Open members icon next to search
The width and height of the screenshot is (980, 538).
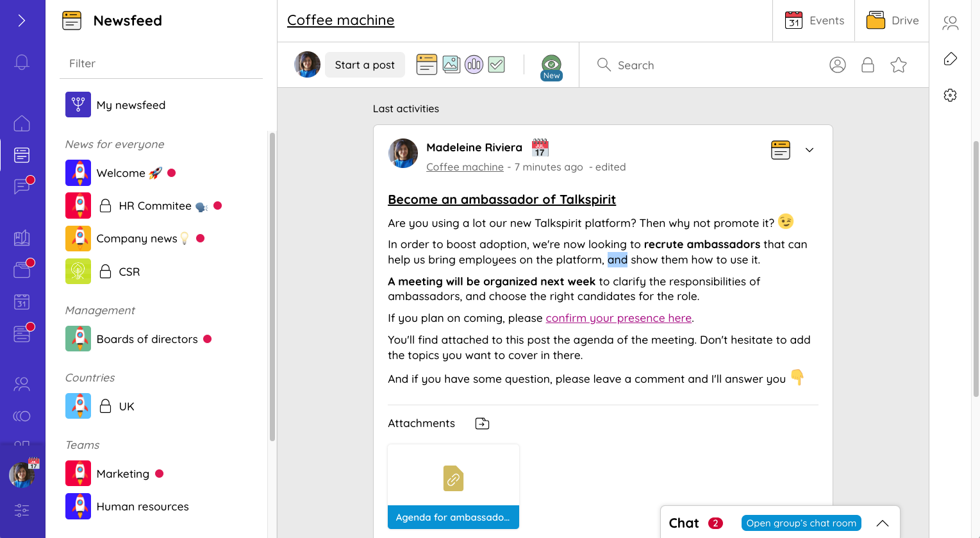[838, 65]
